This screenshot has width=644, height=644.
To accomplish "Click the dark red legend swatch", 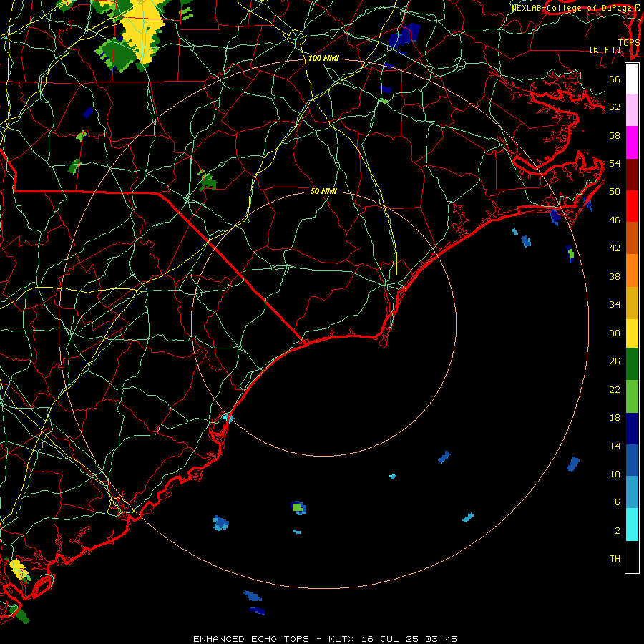I will tap(632, 174).
